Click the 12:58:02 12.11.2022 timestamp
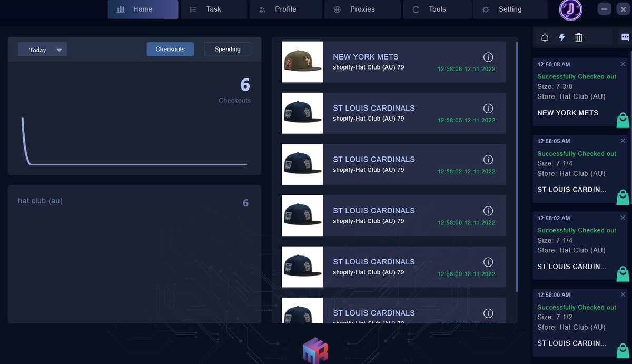 (466, 171)
